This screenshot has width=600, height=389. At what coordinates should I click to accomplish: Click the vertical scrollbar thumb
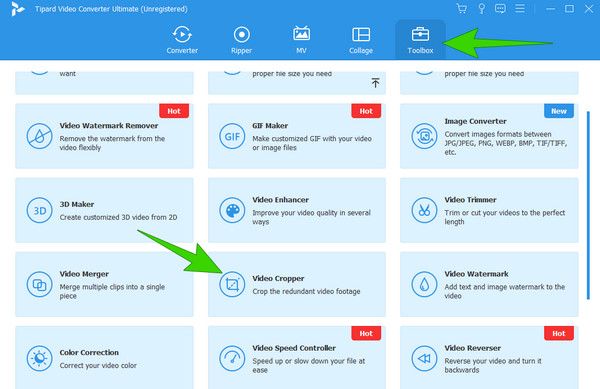point(588,205)
